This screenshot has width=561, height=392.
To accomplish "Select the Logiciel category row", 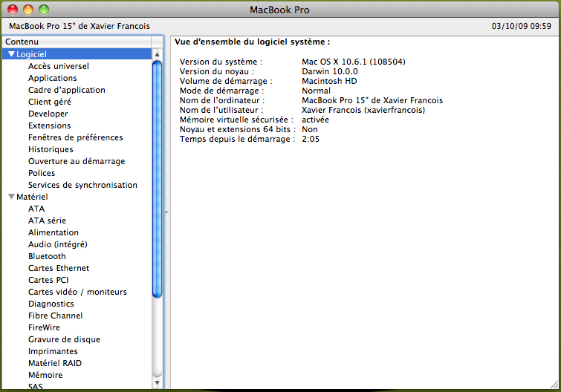I will coord(77,54).
